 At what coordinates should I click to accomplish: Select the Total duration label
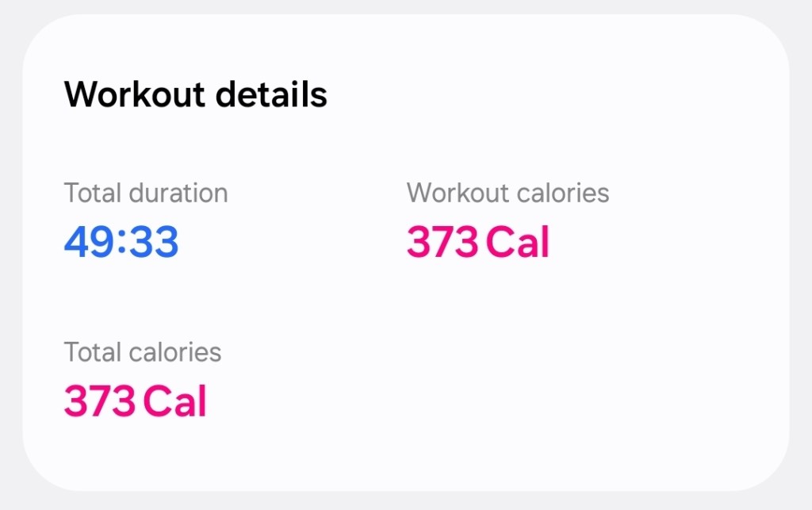(145, 193)
